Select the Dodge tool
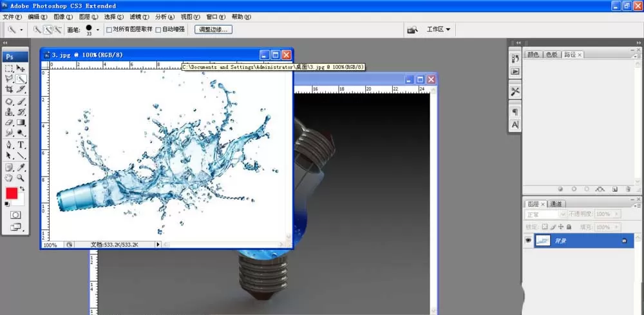 point(21,133)
